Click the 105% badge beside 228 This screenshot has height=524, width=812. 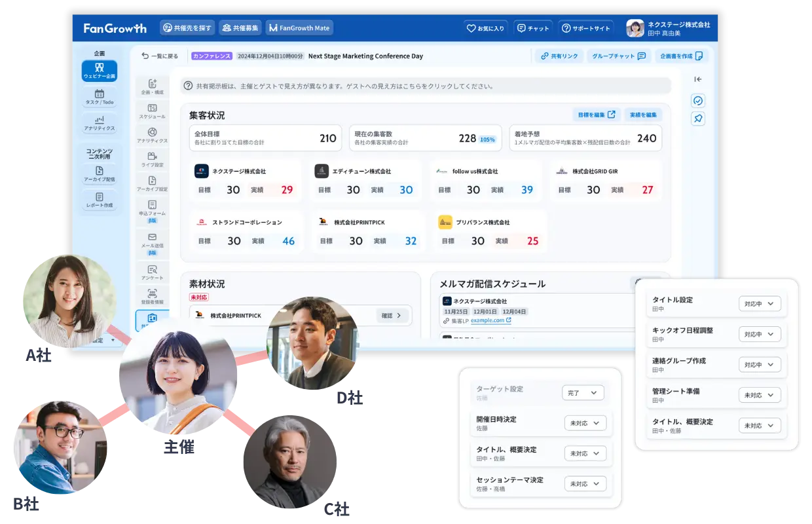[x=487, y=140]
